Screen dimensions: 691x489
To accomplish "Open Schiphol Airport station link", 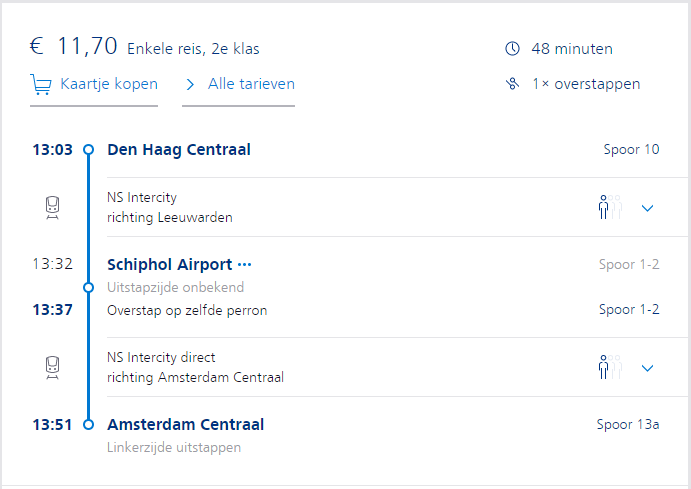I will point(169,265).
